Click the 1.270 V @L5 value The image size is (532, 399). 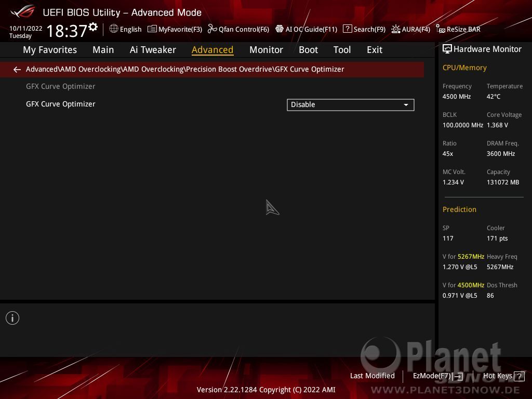[460, 267]
